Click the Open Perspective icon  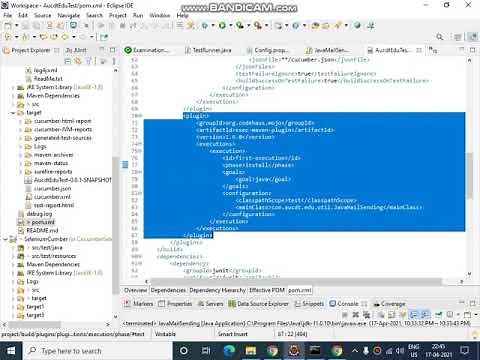pos(458,37)
